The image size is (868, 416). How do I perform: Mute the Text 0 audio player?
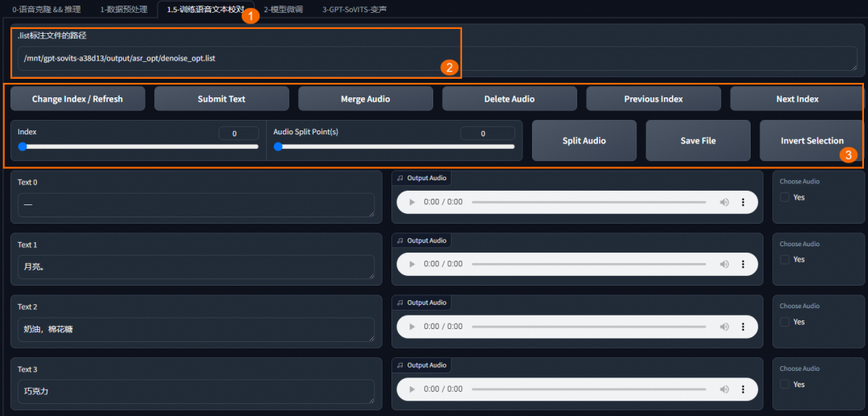724,202
